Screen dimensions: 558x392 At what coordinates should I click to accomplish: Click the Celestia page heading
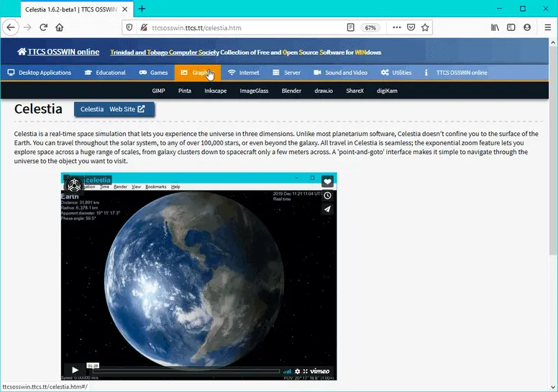pyautogui.click(x=38, y=109)
